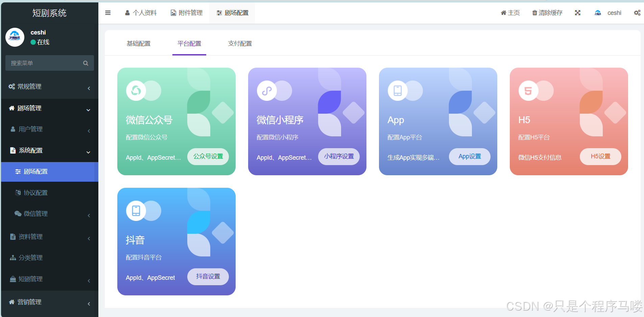Click the 用户管理 user icon

coord(13,129)
